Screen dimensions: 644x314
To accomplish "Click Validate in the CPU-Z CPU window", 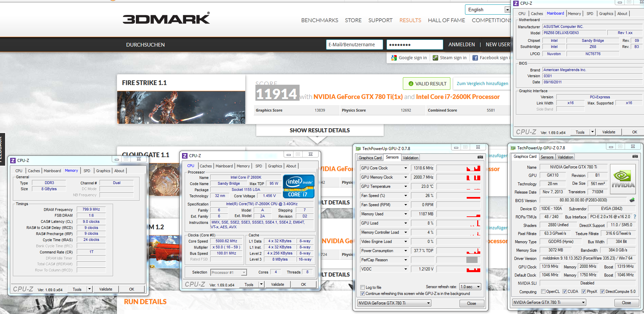I will click(278, 284).
